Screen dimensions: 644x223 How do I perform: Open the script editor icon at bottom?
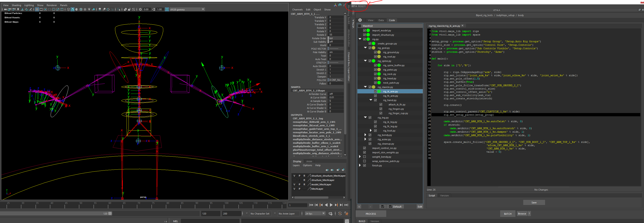coord(347,221)
